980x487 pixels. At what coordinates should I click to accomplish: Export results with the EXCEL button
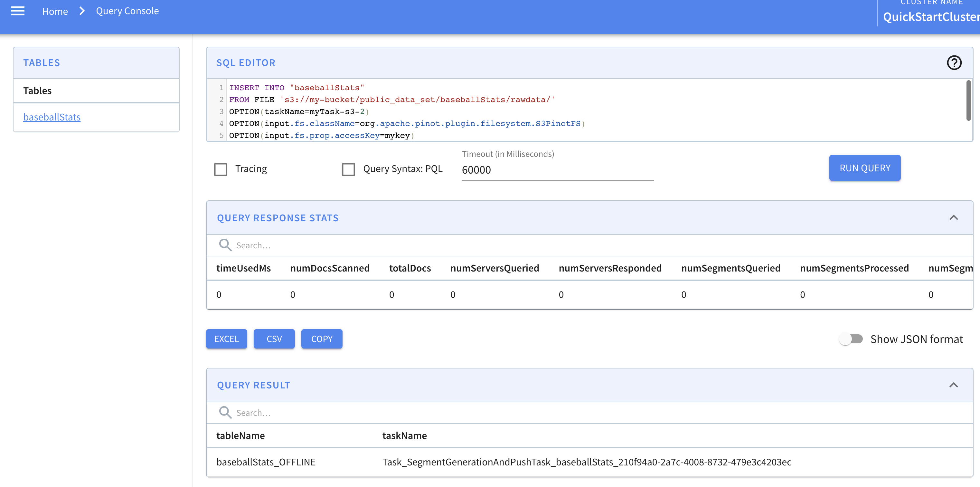[226, 339]
